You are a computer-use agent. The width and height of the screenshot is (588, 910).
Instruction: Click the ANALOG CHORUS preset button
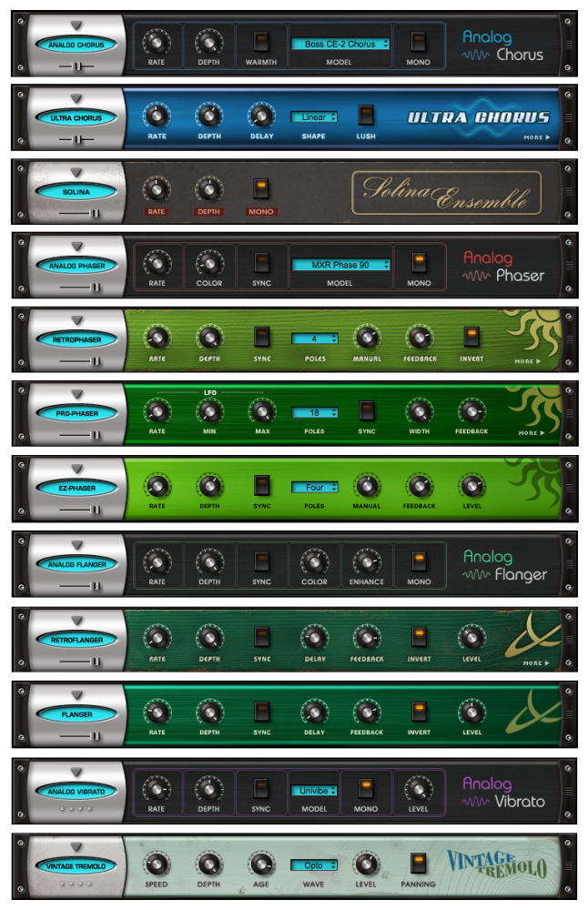tap(76, 45)
